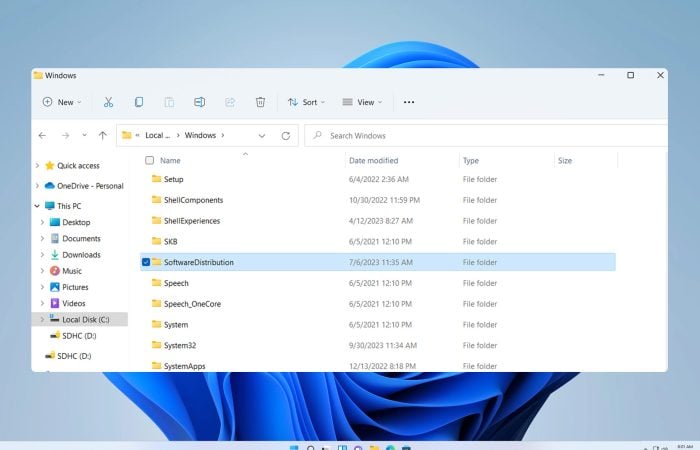
Task: Click the ShellComponents folder icon
Action: 156,200
